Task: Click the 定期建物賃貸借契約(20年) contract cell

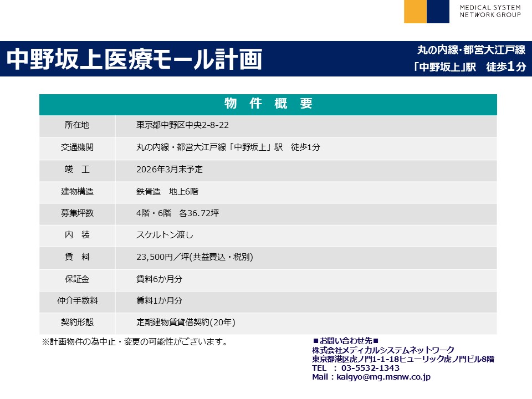Action: pyautogui.click(x=190, y=323)
